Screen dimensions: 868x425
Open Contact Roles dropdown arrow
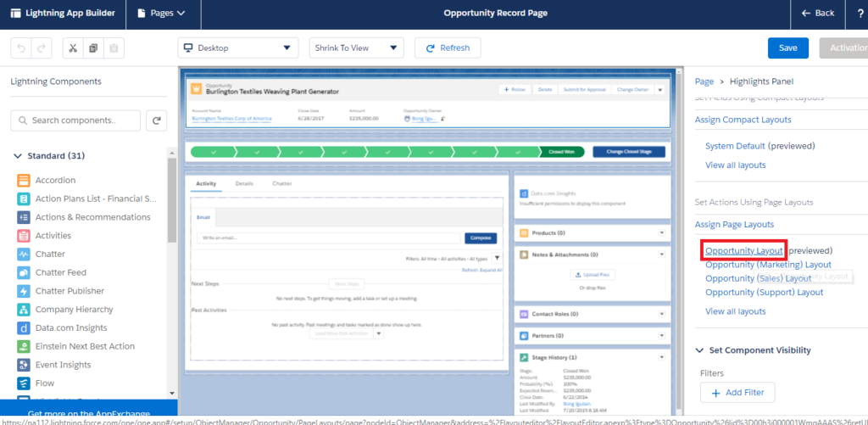661,314
